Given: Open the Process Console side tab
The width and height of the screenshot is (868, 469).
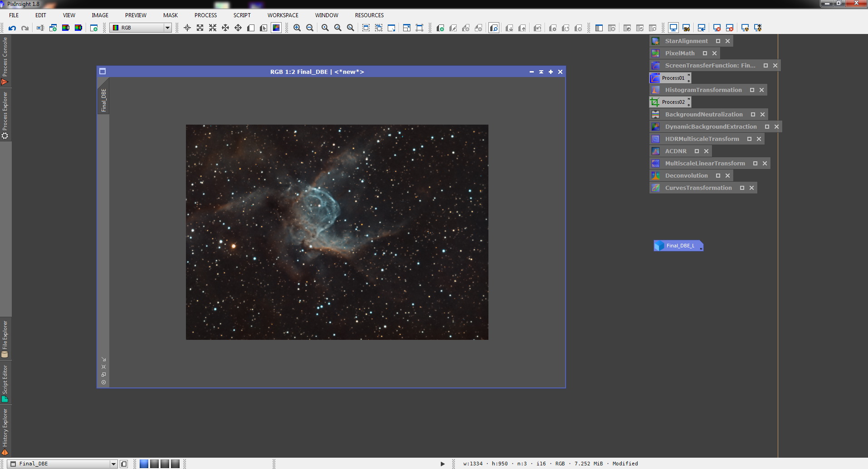Looking at the screenshot, I should pyautogui.click(x=5, y=61).
